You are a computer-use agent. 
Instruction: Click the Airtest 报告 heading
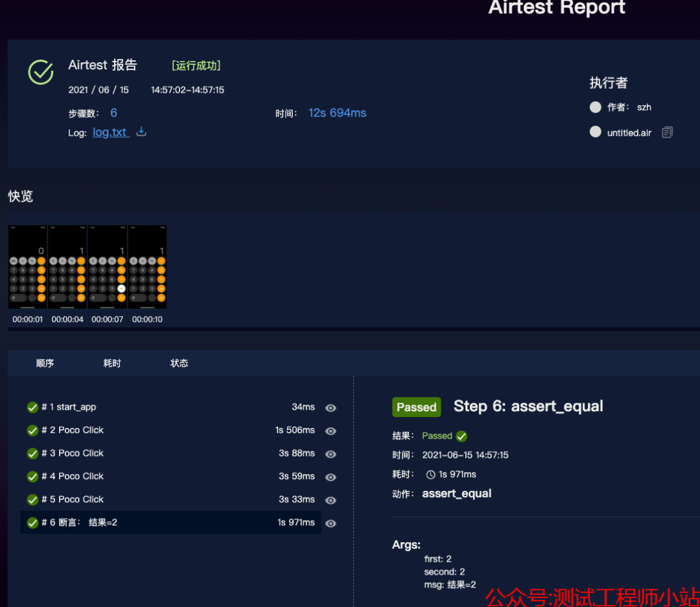tap(102, 65)
